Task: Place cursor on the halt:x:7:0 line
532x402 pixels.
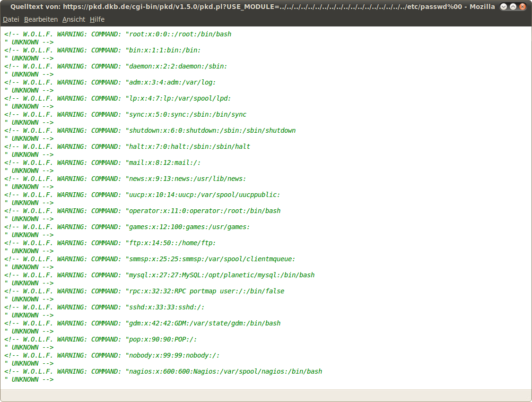Action: coord(189,146)
